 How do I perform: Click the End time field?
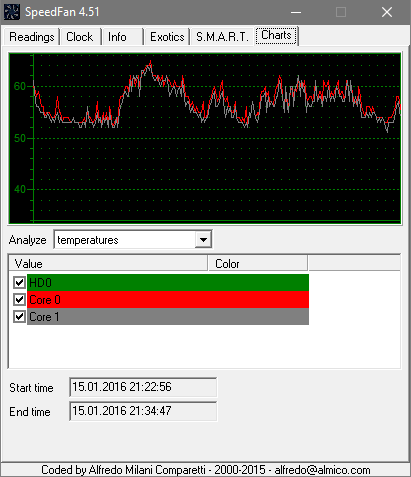click(x=143, y=411)
